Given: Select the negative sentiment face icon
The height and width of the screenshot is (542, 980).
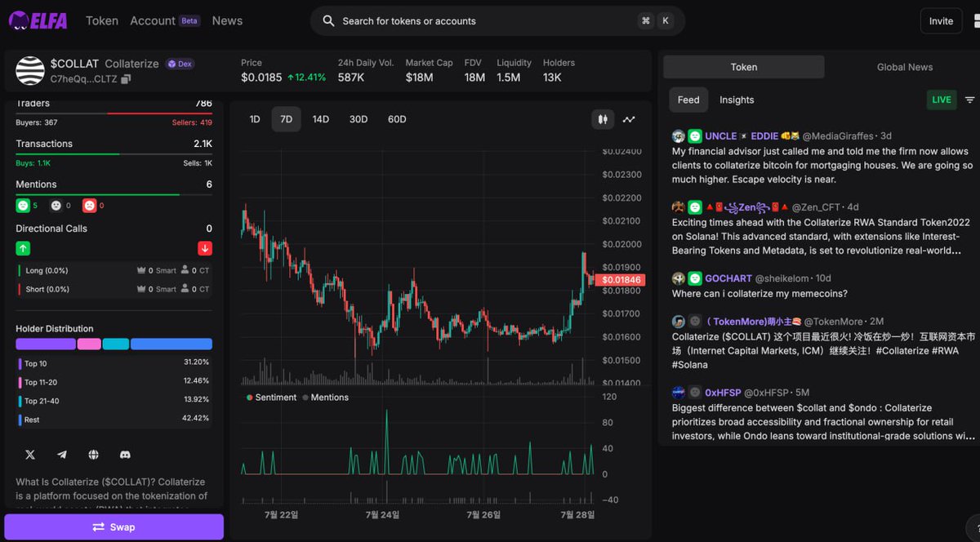Looking at the screenshot, I should (90, 206).
